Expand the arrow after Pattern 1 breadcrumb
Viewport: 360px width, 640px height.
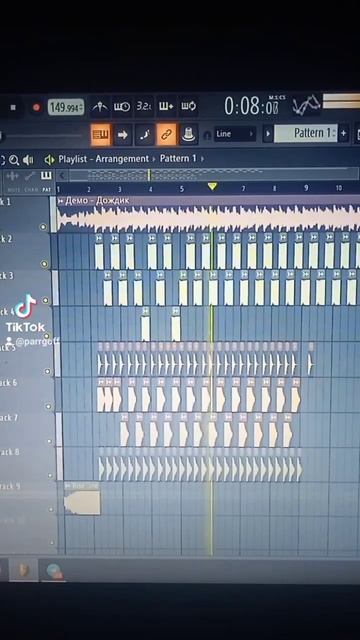tap(202, 158)
